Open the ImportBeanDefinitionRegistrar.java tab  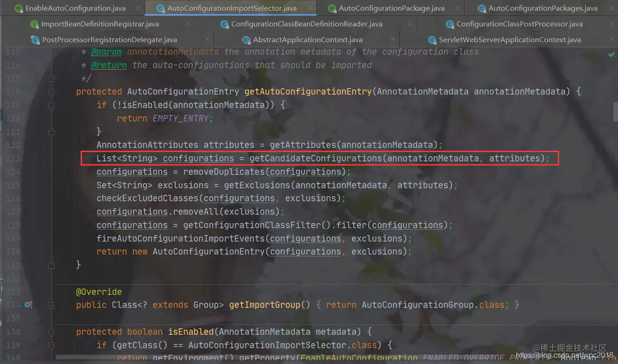click(x=100, y=24)
